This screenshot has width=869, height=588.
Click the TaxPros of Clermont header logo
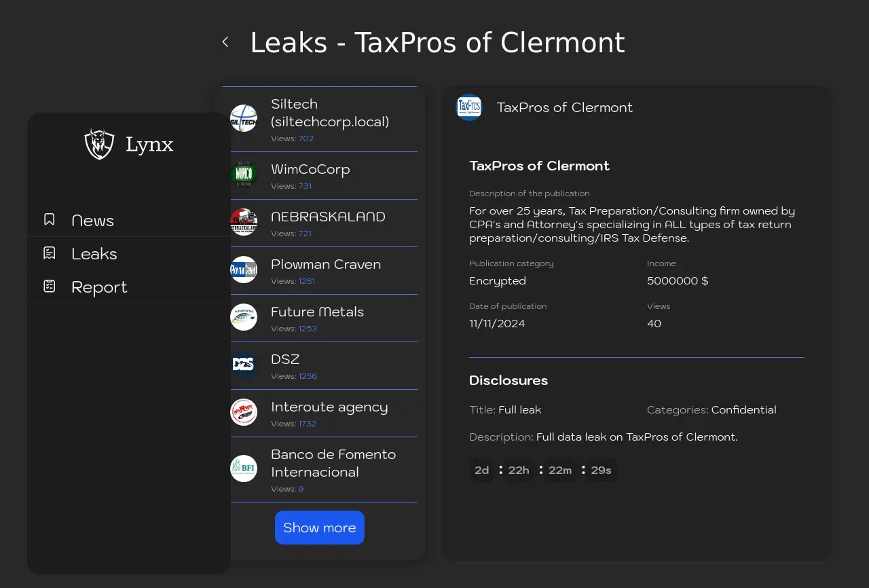(x=469, y=107)
